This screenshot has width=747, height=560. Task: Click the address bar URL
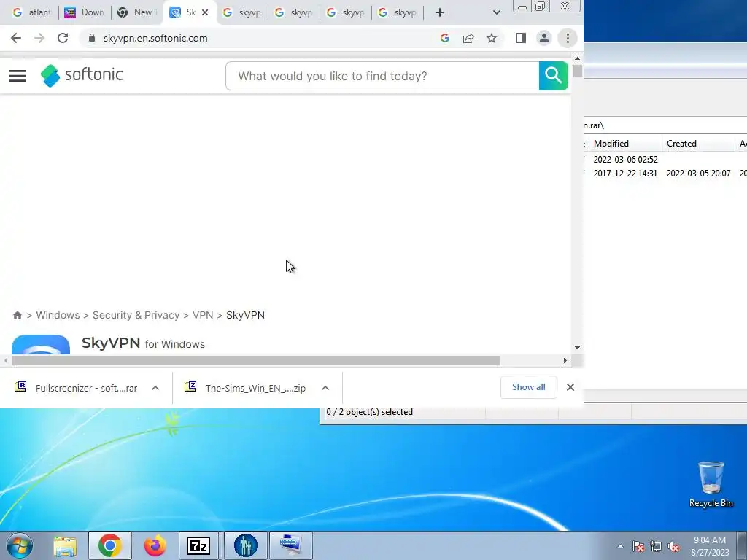click(155, 38)
